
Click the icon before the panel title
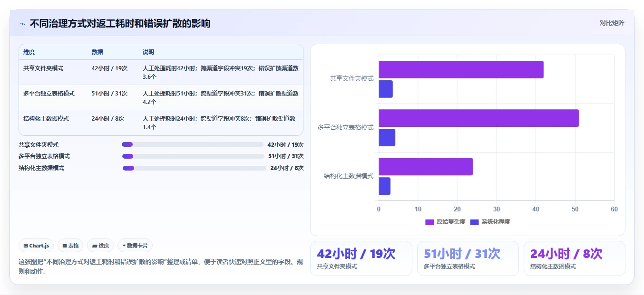pos(23,24)
